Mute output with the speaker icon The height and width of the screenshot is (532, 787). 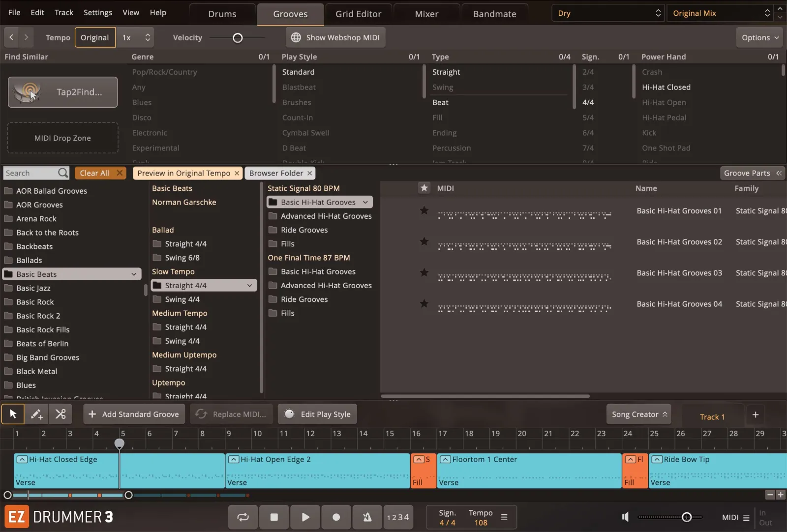(625, 517)
